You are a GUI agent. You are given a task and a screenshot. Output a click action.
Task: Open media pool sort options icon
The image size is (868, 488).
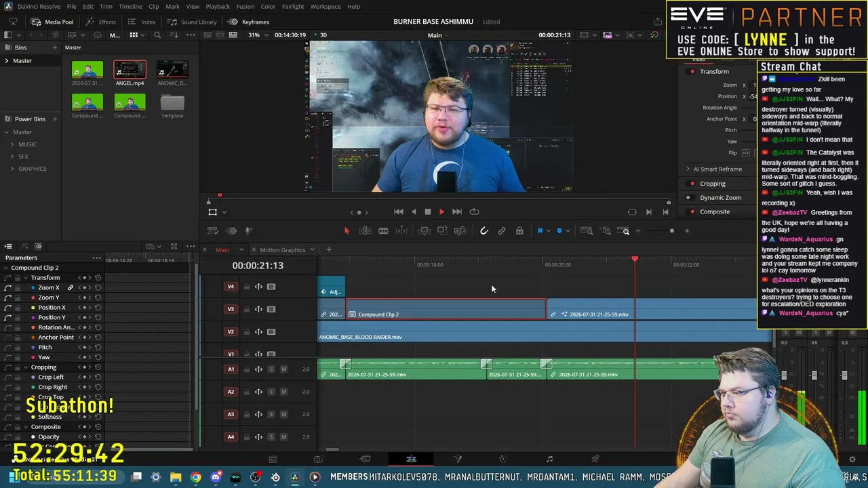(174, 35)
